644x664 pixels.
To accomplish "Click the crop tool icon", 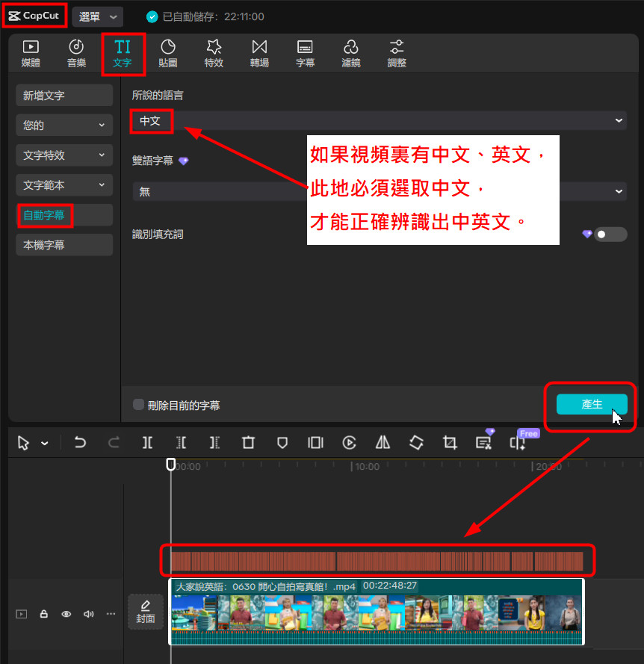I will pyautogui.click(x=450, y=443).
